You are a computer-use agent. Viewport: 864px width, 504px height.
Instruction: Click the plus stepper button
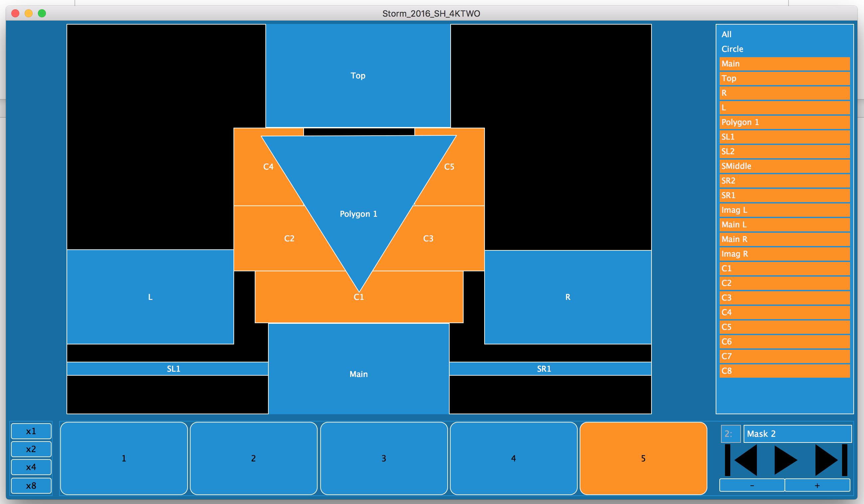pyautogui.click(x=817, y=485)
